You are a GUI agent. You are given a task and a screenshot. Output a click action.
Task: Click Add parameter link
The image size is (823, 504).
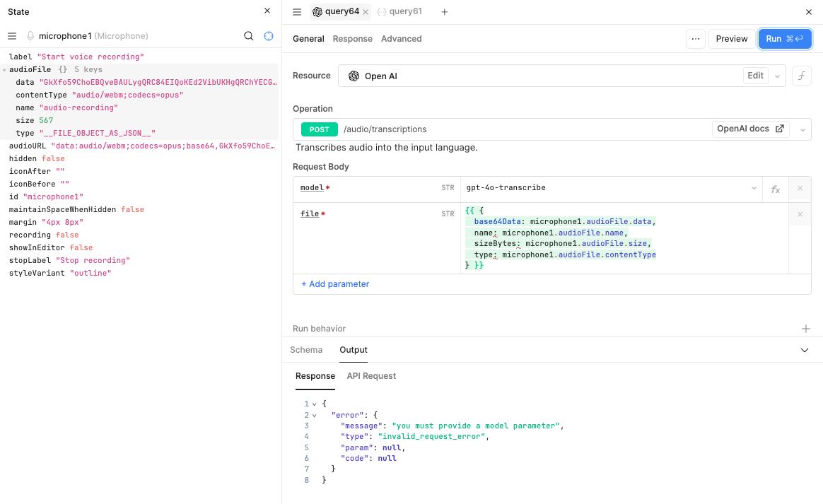coord(335,284)
